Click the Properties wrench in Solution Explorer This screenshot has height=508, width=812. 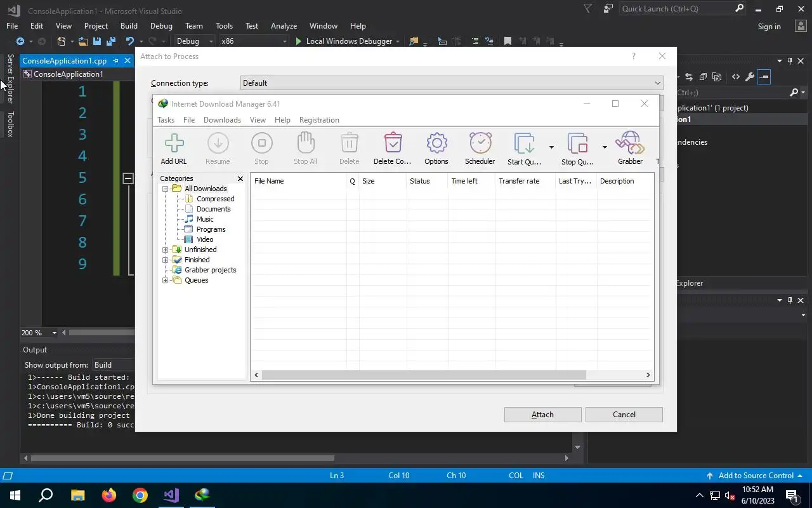749,77
